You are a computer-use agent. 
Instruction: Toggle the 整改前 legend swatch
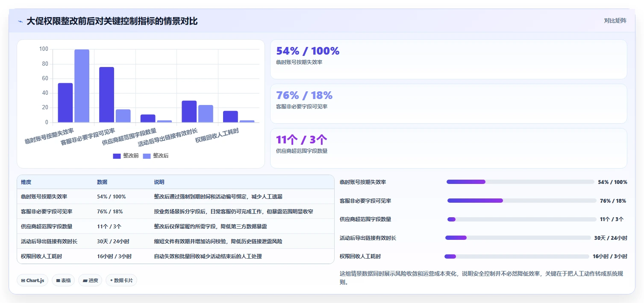(x=117, y=156)
